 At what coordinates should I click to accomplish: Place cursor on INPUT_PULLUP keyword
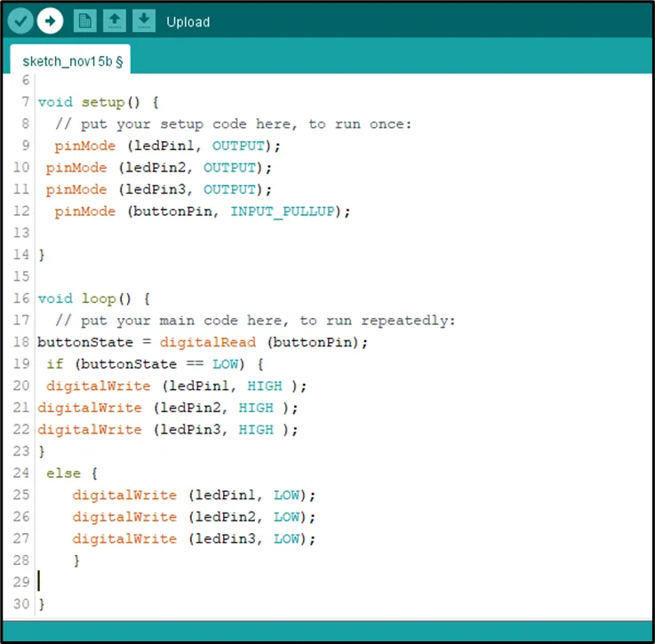click(283, 211)
